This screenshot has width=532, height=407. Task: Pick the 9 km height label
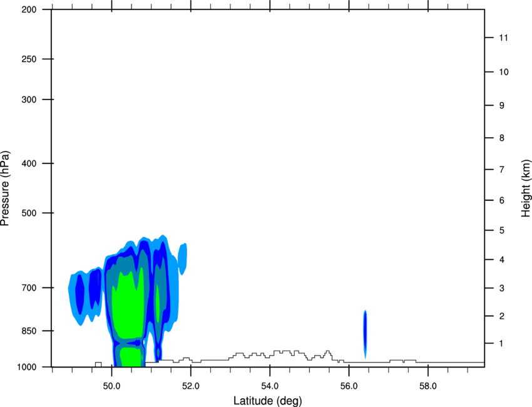pos(502,106)
